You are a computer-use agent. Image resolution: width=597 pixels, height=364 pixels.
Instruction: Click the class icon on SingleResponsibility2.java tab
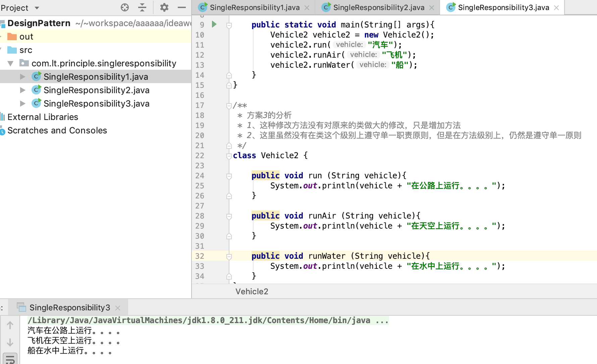(326, 7)
